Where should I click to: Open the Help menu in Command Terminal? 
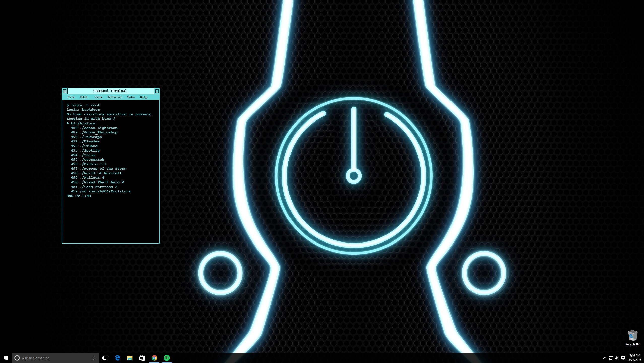coord(144,97)
